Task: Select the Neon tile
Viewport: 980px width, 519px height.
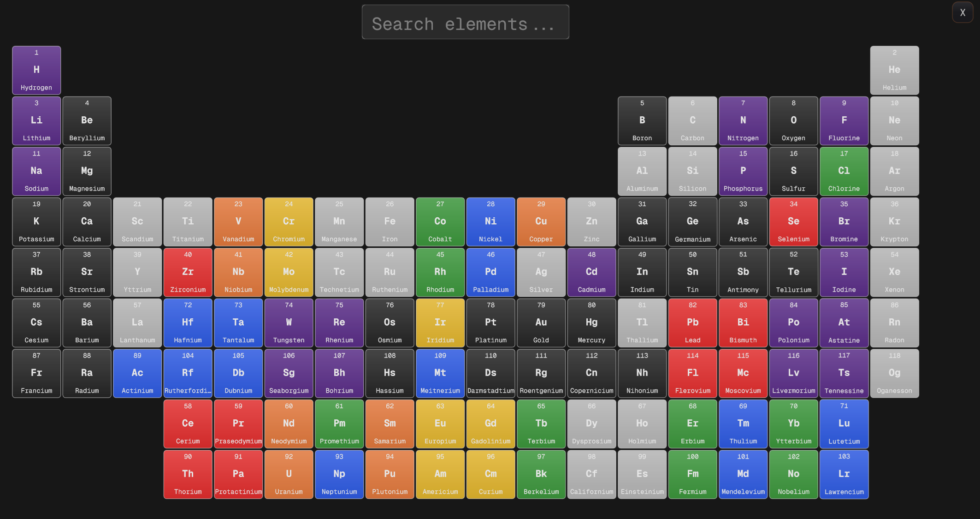Action: [x=894, y=121]
